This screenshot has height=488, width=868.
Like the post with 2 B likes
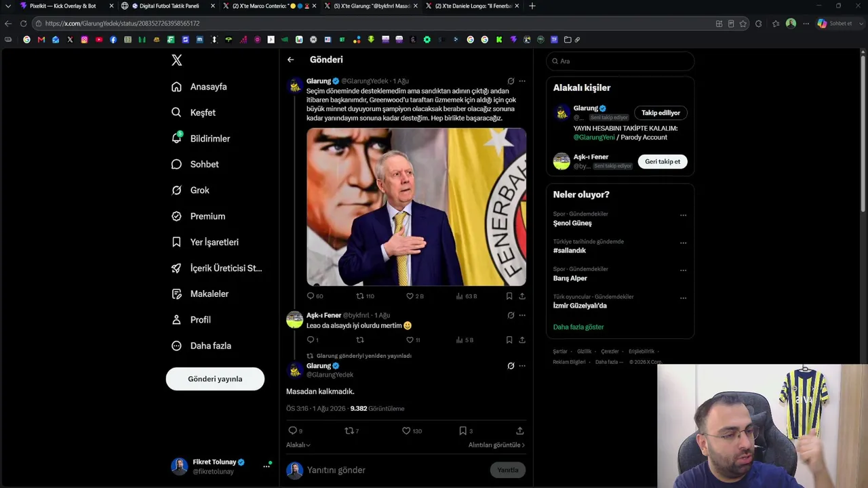click(414, 296)
